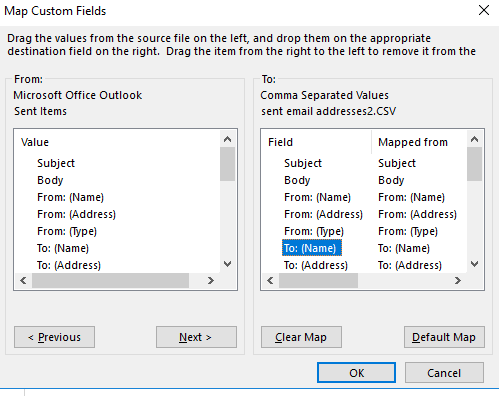
Task: Close the Map Custom Fields dialog
Action: click(484, 10)
